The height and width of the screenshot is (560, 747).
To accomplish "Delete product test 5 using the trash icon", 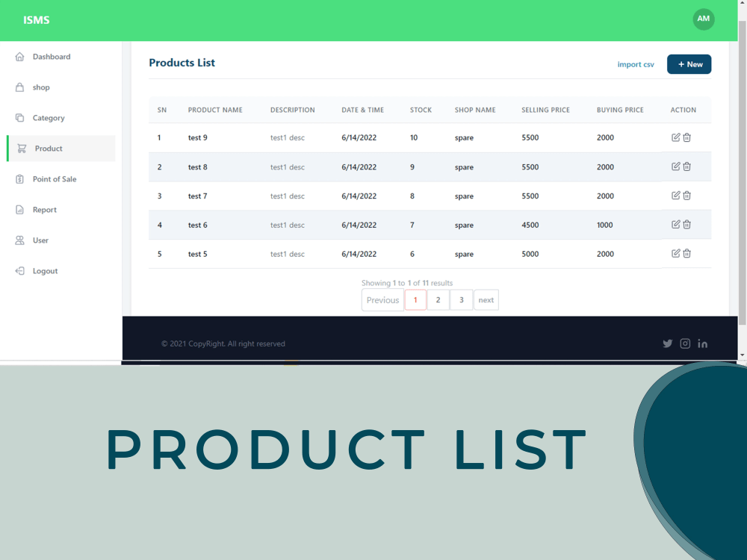I will 686,254.
